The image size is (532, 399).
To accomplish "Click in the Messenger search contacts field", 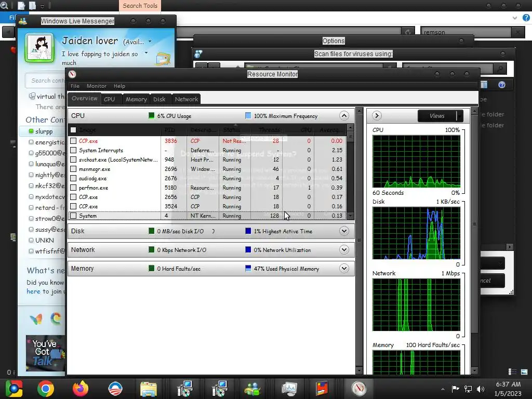I will (x=45, y=81).
